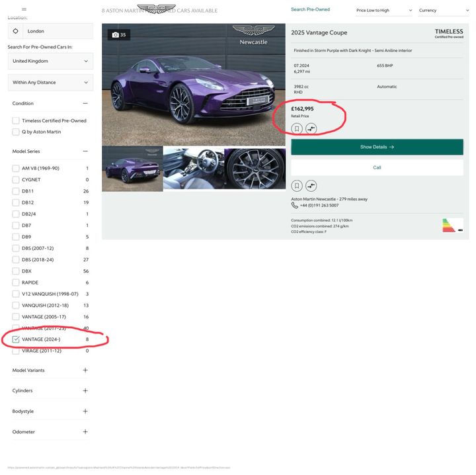Tick the Timeless Certified Pre-Owned checkbox
476x475 pixels.
pos(16,120)
